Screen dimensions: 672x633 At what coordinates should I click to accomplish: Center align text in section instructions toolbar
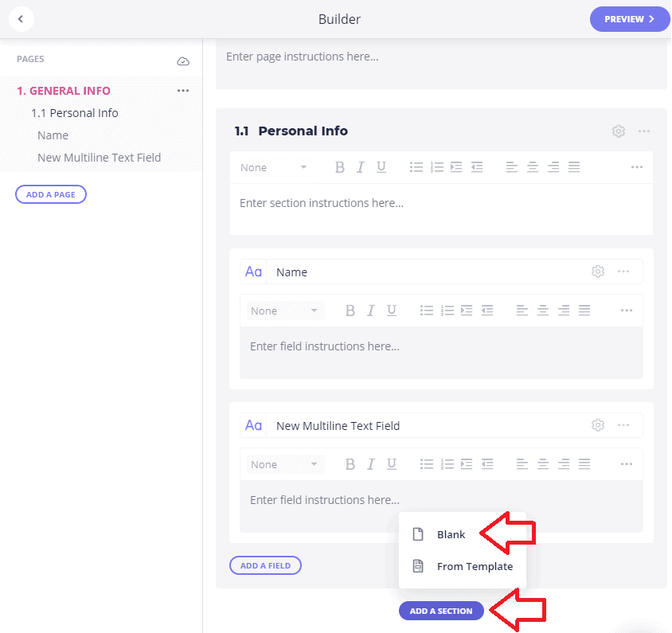click(533, 167)
